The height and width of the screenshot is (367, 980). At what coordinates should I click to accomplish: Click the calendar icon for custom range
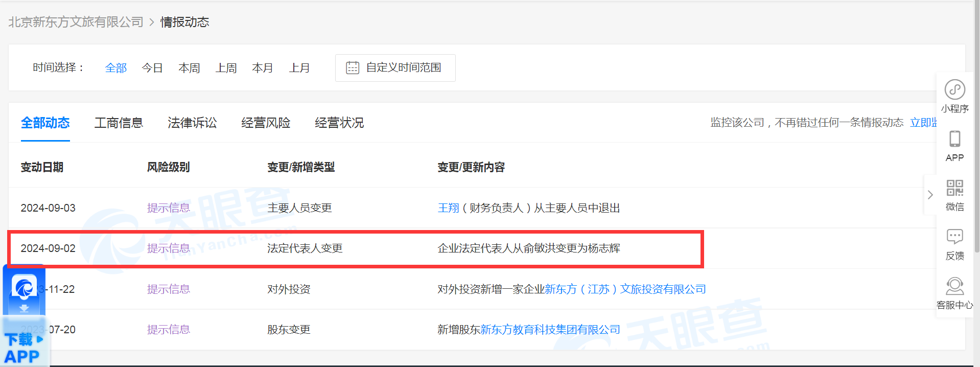pyautogui.click(x=353, y=67)
